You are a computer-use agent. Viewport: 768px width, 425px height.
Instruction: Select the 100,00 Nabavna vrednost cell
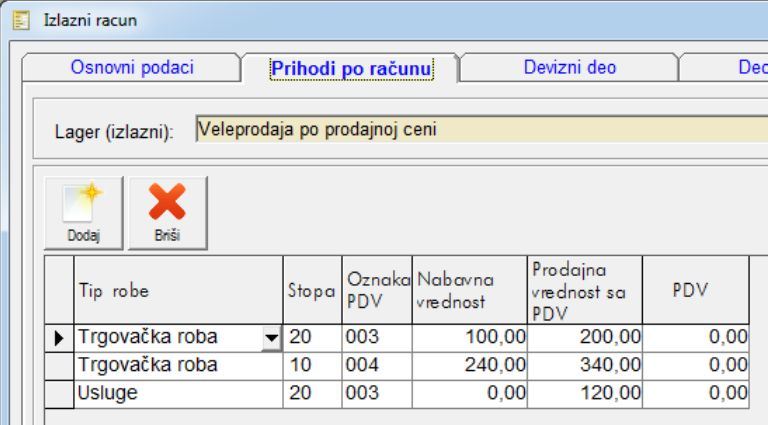click(x=470, y=338)
